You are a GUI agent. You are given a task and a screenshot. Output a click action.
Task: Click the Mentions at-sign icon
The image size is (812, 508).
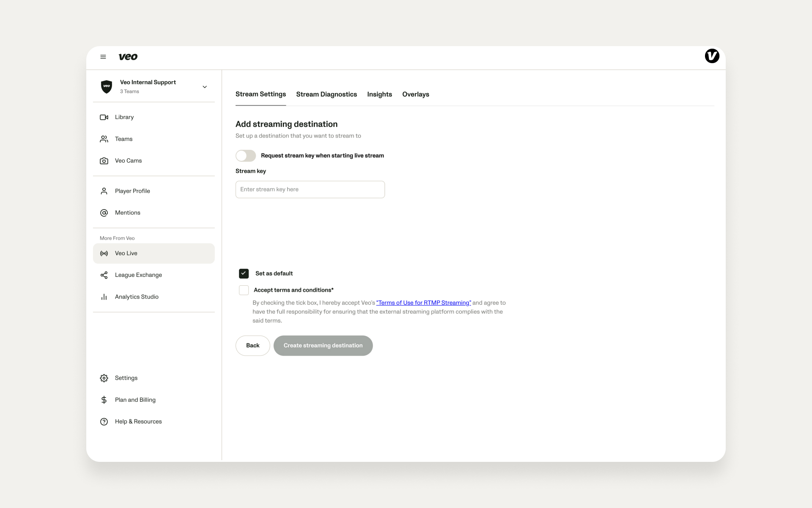(104, 213)
